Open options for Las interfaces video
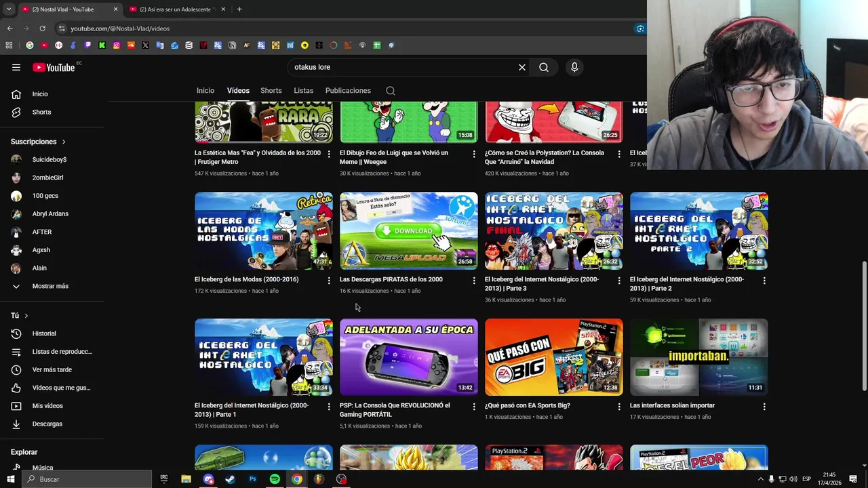868x488 pixels. tap(764, 407)
